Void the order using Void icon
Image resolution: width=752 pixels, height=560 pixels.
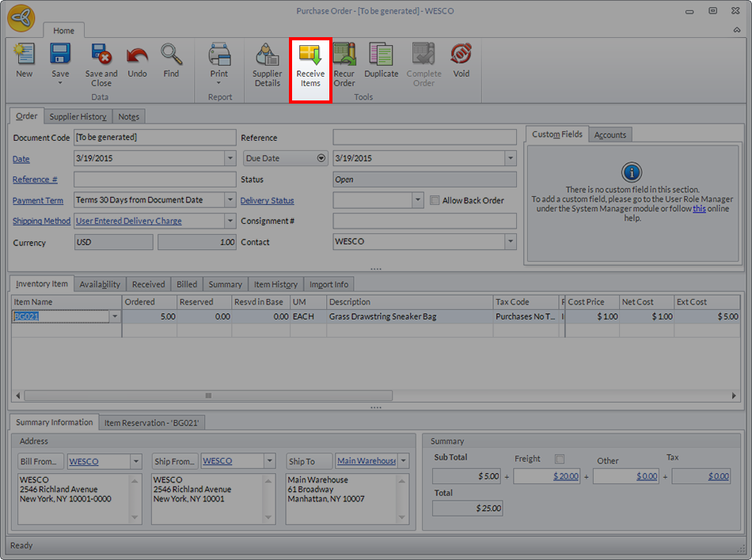pyautogui.click(x=461, y=62)
